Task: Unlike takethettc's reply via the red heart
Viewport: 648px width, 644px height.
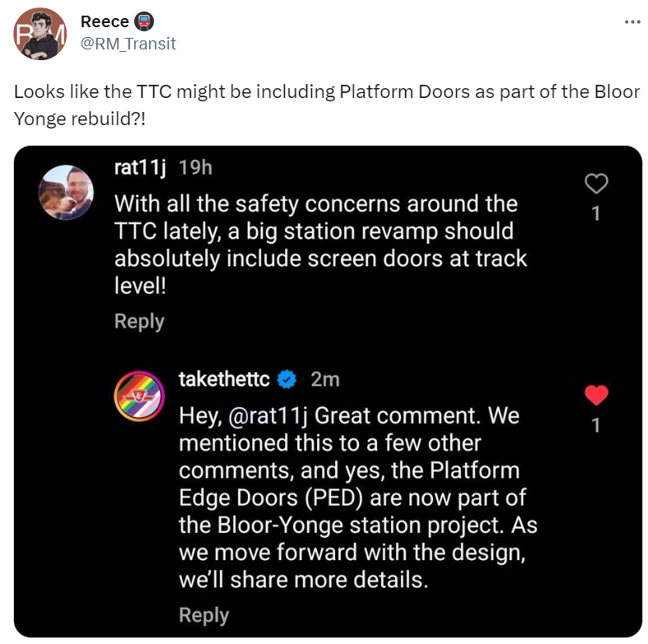Action: pyautogui.click(x=596, y=395)
